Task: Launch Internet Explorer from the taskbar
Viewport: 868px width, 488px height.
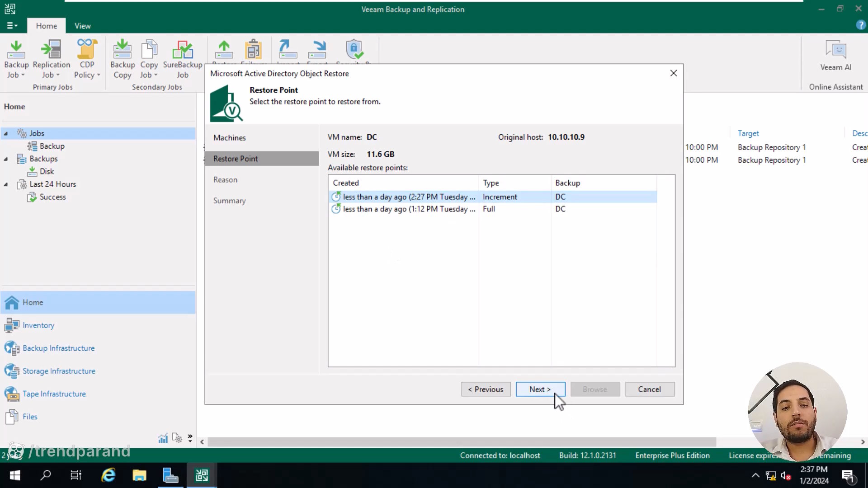Action: tap(108, 475)
